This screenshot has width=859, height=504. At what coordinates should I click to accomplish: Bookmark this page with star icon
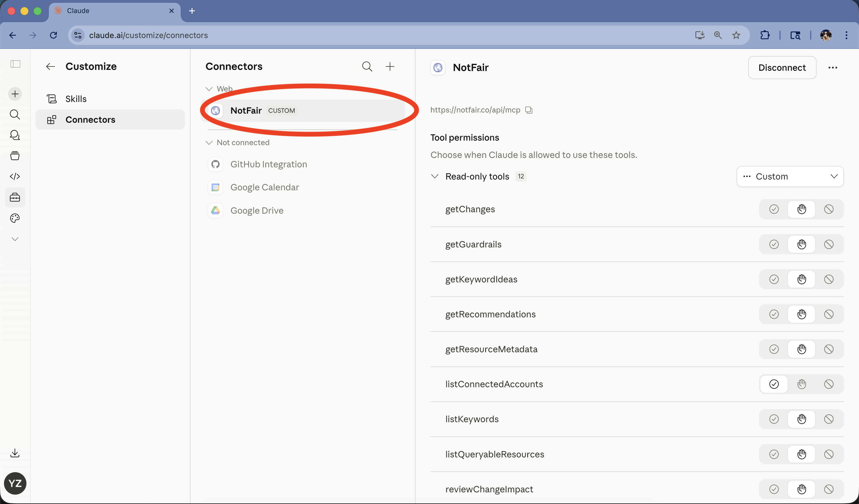click(736, 35)
